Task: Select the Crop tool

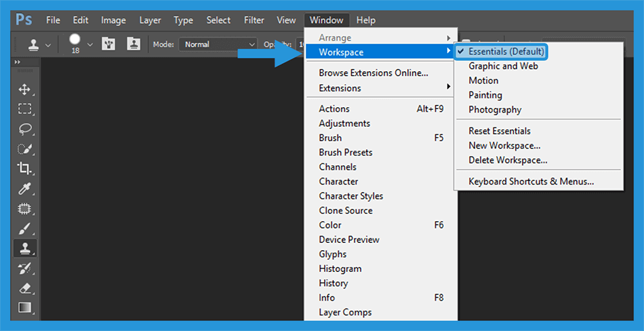Action: [x=24, y=169]
